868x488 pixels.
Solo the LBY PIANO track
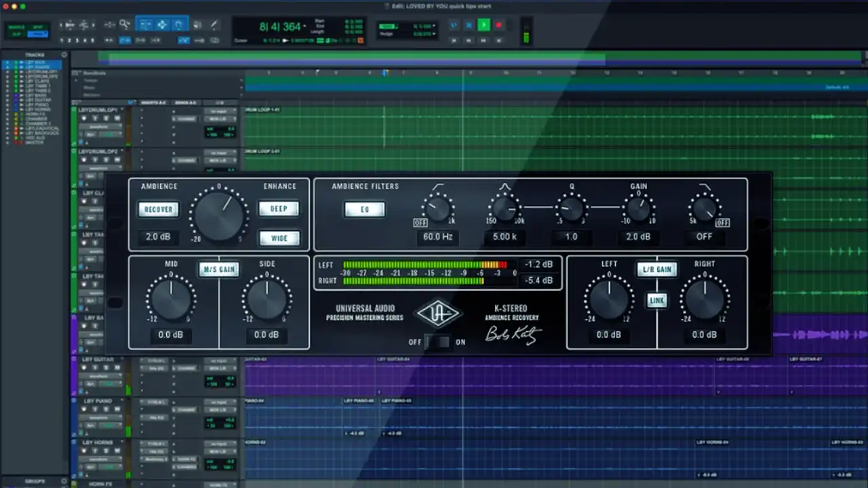click(106, 409)
